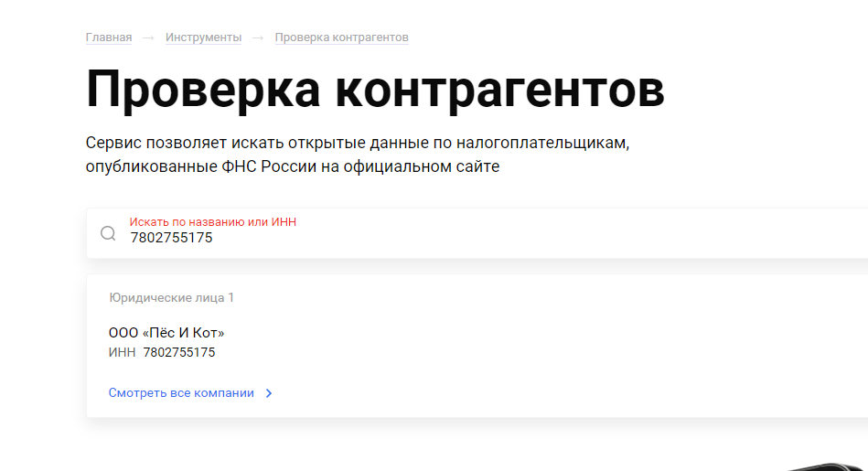Click the large "Проверка контрагентов" page heading
The image size is (868, 471).
click(375, 90)
